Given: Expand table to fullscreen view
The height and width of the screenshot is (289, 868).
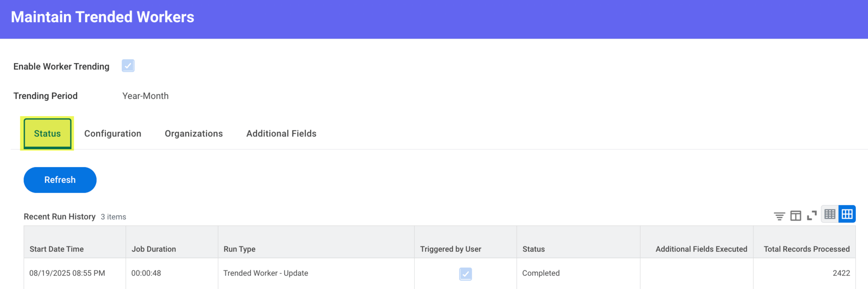Looking at the screenshot, I should click(812, 215).
